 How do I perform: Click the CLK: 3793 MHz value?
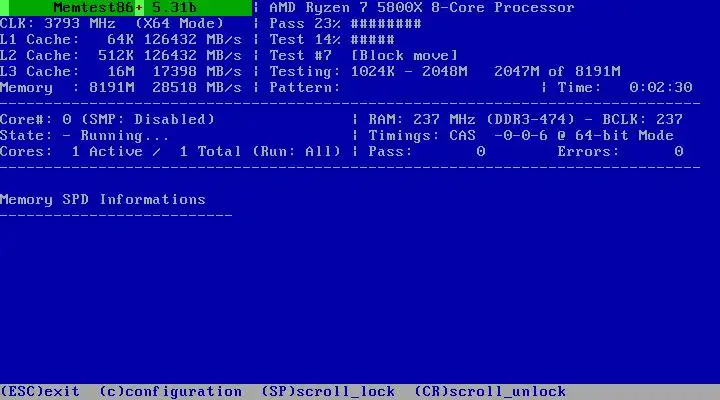tap(58, 24)
